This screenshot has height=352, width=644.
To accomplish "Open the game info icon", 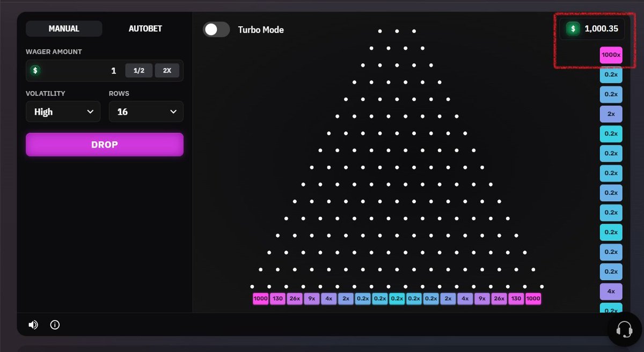I will tap(55, 325).
